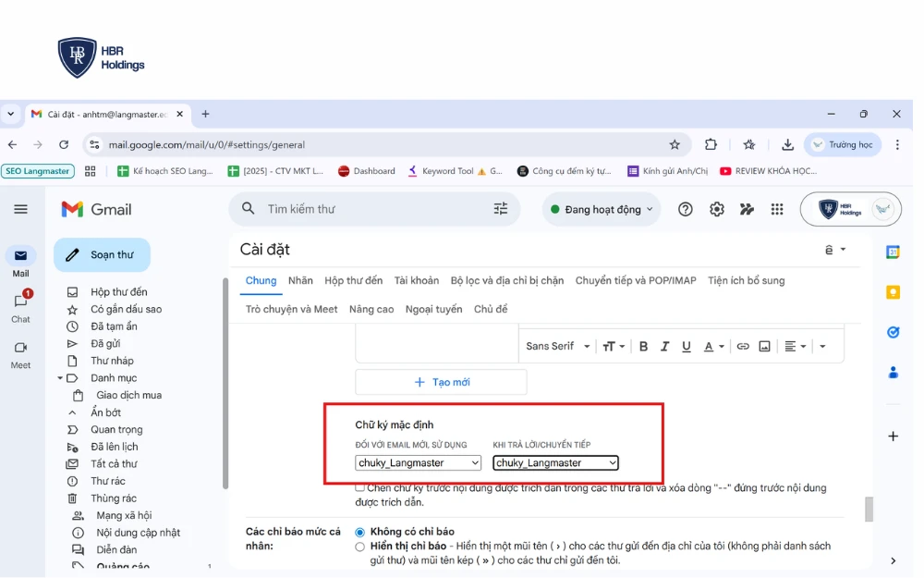Open alignment dropdown in signature editor
The width and height of the screenshot is (924, 578).
click(795, 346)
